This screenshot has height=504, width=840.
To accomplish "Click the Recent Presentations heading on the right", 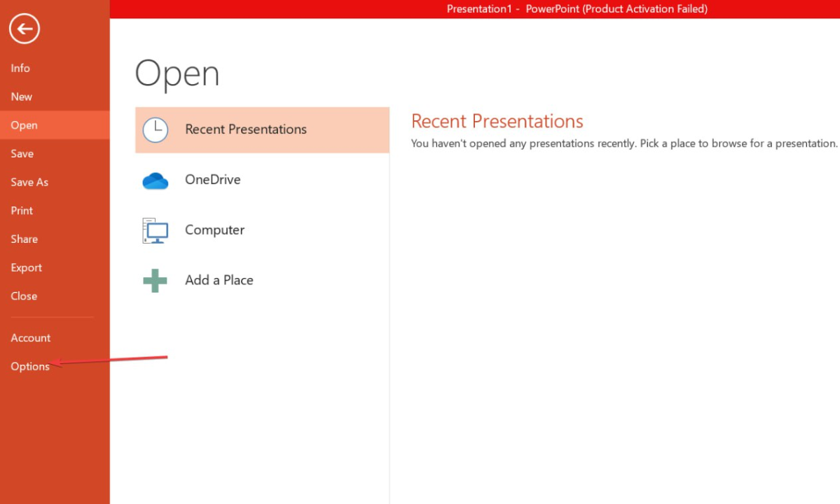I will coord(497,122).
